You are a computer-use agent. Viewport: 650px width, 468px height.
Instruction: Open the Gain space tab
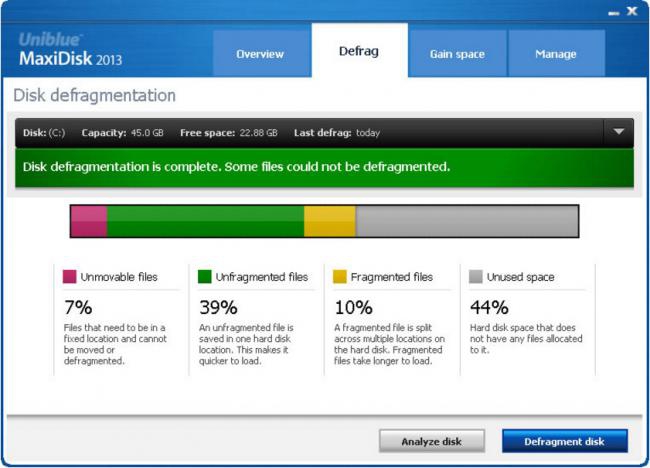[x=457, y=53]
